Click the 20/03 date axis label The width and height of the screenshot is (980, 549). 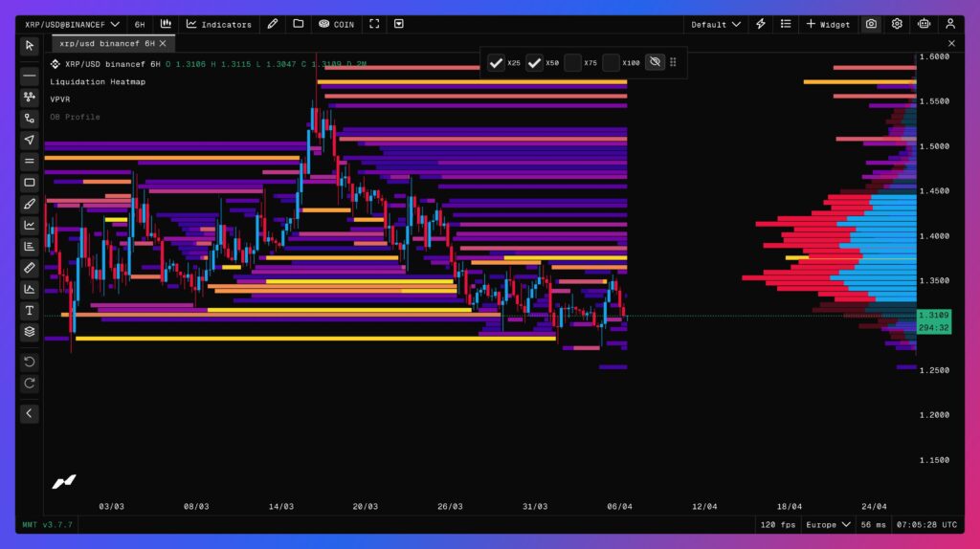(x=365, y=507)
